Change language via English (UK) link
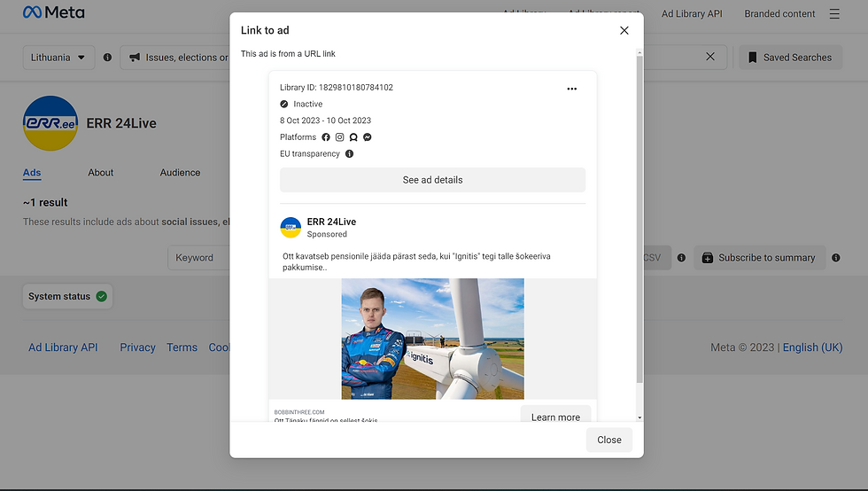Image resolution: width=868 pixels, height=491 pixels. (x=812, y=347)
